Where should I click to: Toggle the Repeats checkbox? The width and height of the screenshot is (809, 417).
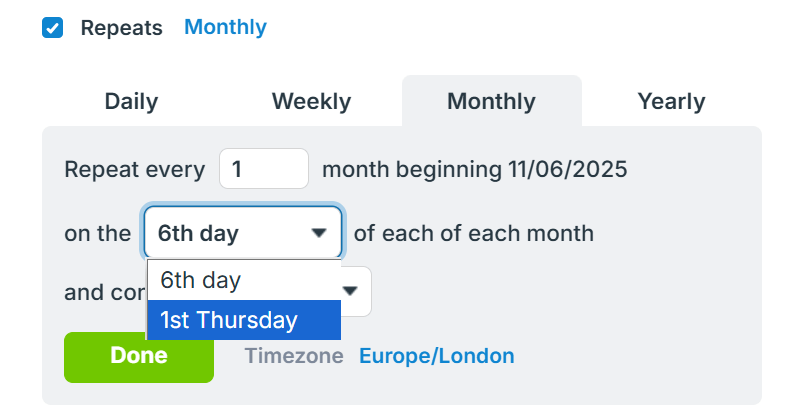click(53, 28)
